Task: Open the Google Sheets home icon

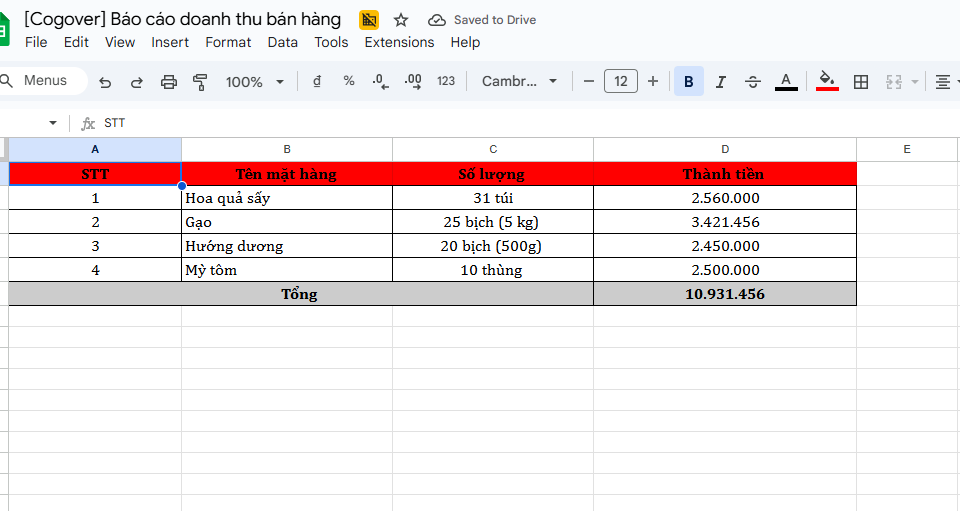Action: tap(4, 29)
